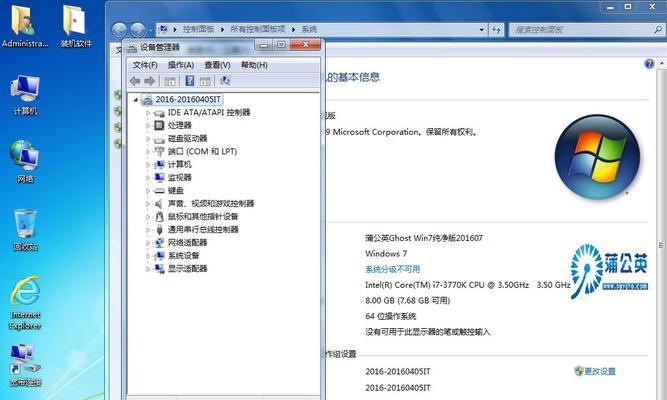The image size is (667, 400).
Task: Select the root node 2016-20160405IT
Action: (188, 99)
